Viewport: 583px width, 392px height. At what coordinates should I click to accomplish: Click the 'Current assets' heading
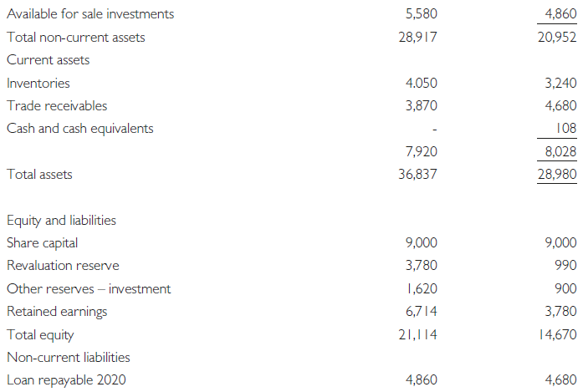click(x=48, y=60)
